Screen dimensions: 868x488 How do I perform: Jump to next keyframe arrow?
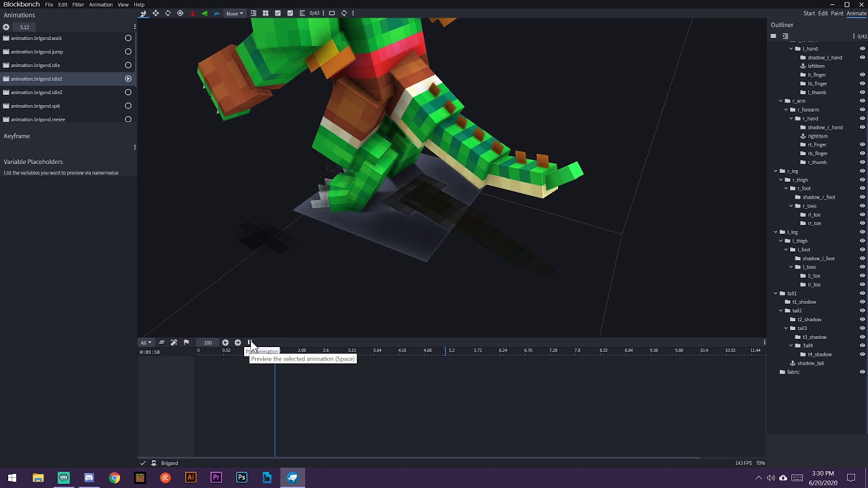pos(237,342)
